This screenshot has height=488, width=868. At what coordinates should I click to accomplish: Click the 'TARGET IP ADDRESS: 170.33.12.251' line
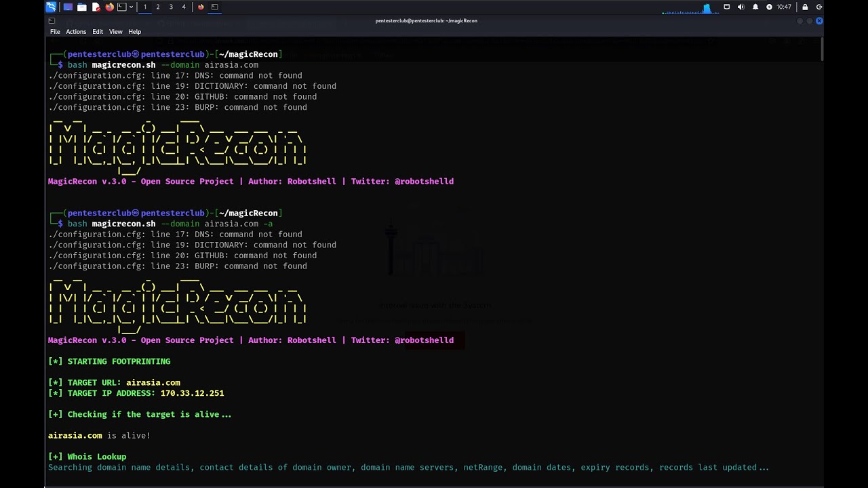point(136,393)
